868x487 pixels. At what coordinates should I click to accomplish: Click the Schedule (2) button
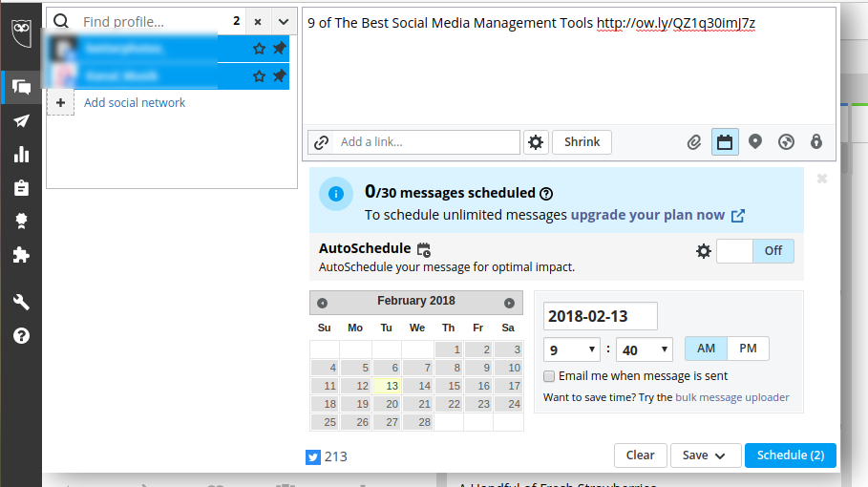coord(790,455)
